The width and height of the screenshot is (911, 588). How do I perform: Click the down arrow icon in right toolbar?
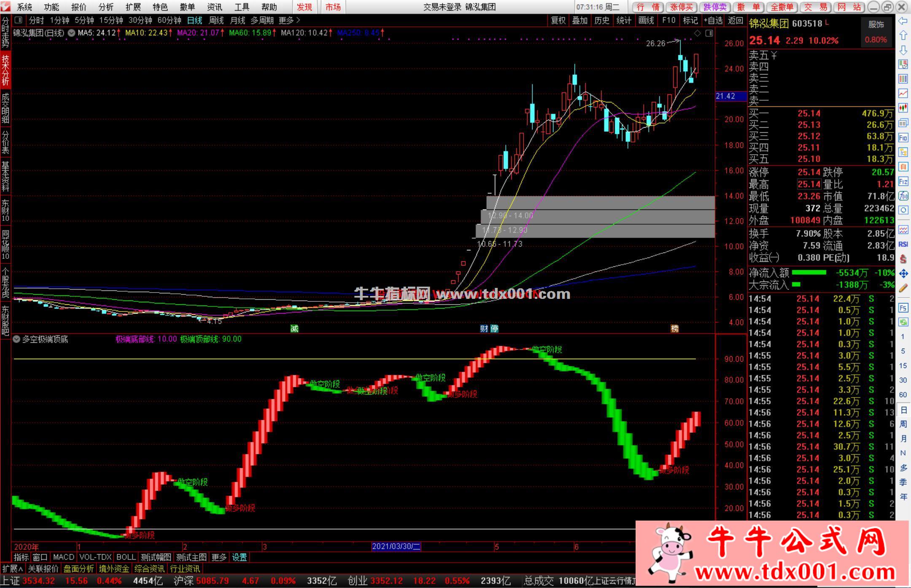(903, 50)
